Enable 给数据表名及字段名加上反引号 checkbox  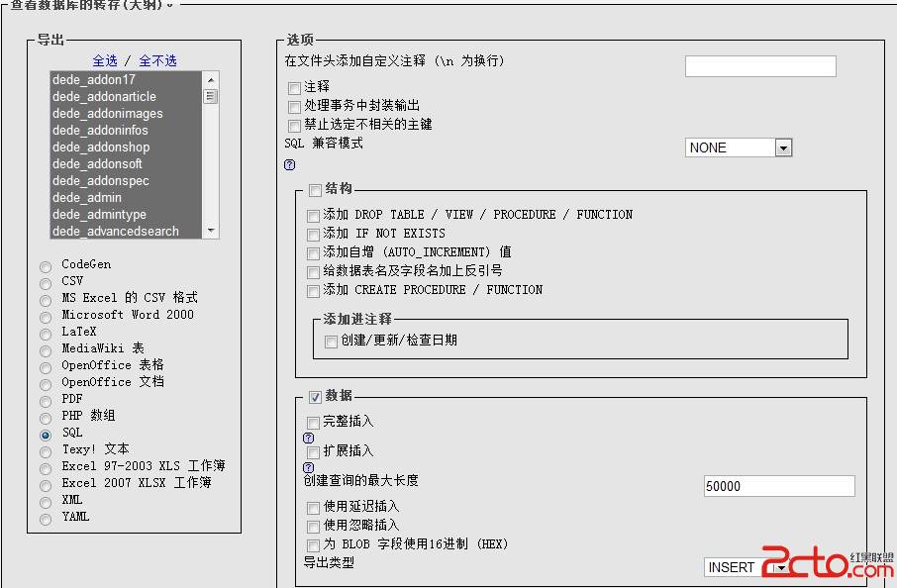click(x=313, y=272)
